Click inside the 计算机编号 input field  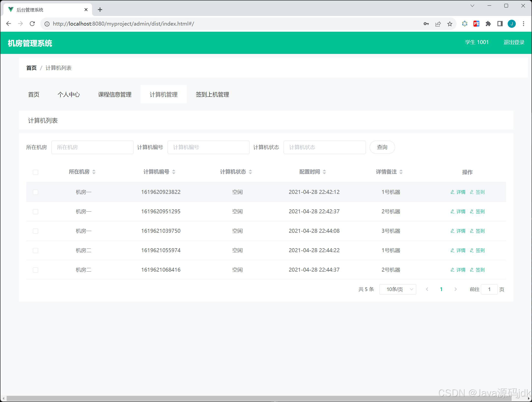coord(208,147)
